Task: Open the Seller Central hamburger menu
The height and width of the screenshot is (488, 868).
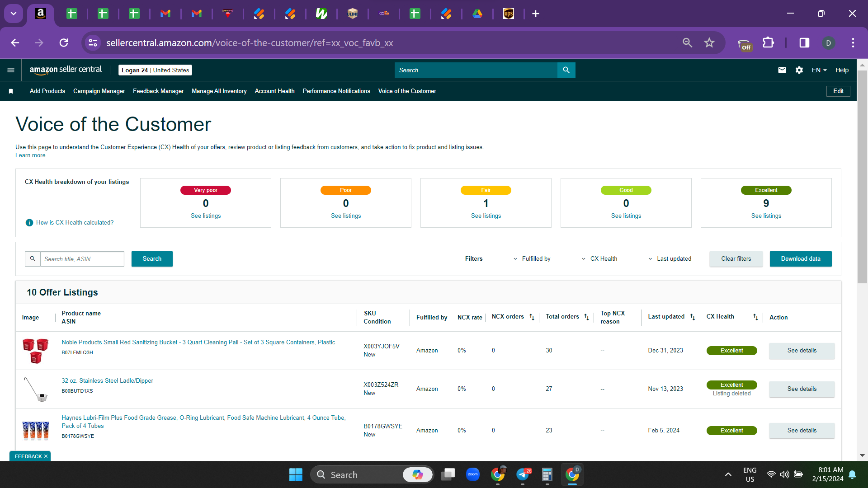Action: point(11,70)
